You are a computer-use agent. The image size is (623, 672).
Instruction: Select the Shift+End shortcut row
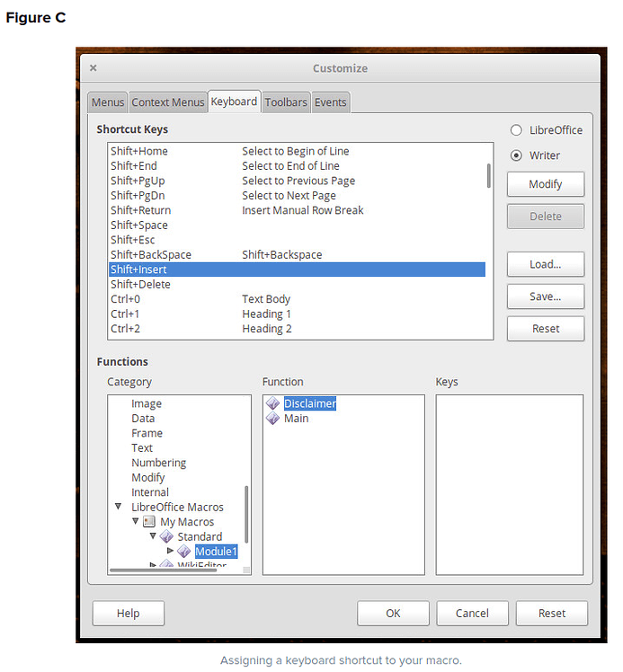[297, 166]
